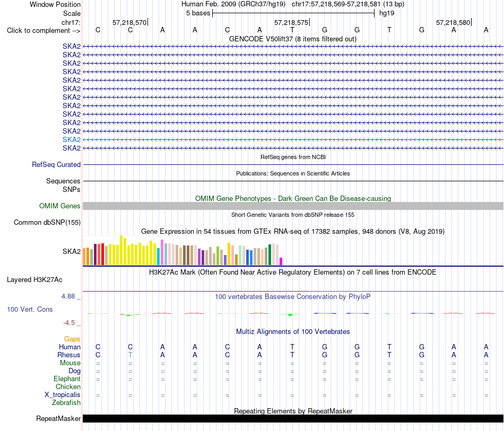The height and width of the screenshot is (431, 504).
Task: Click the 'Chicken' species label
Action: pos(68,386)
